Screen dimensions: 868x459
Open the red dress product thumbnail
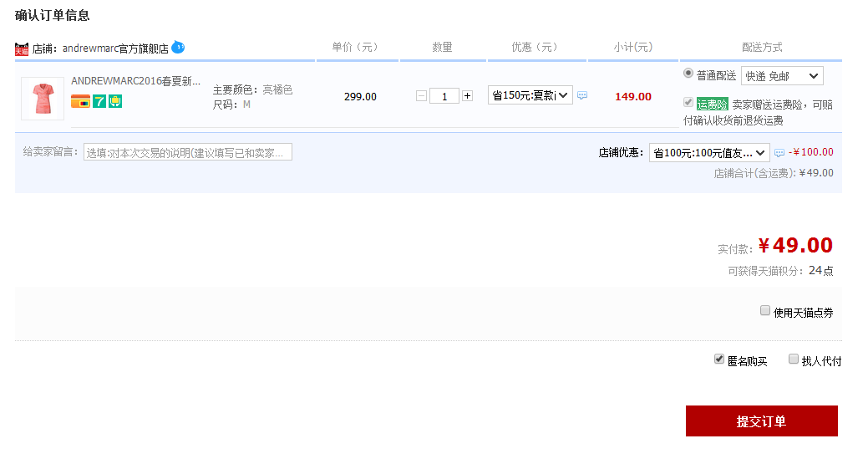[x=43, y=99]
